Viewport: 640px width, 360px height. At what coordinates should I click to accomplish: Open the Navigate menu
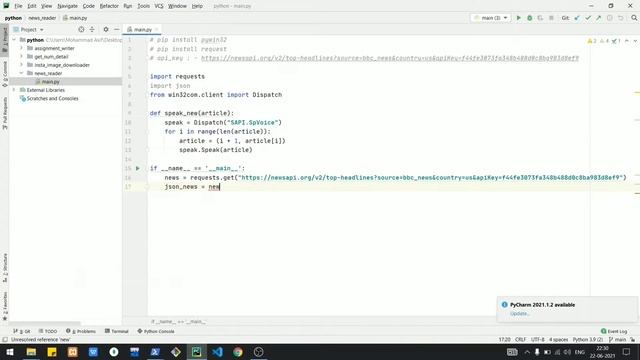(67, 6)
